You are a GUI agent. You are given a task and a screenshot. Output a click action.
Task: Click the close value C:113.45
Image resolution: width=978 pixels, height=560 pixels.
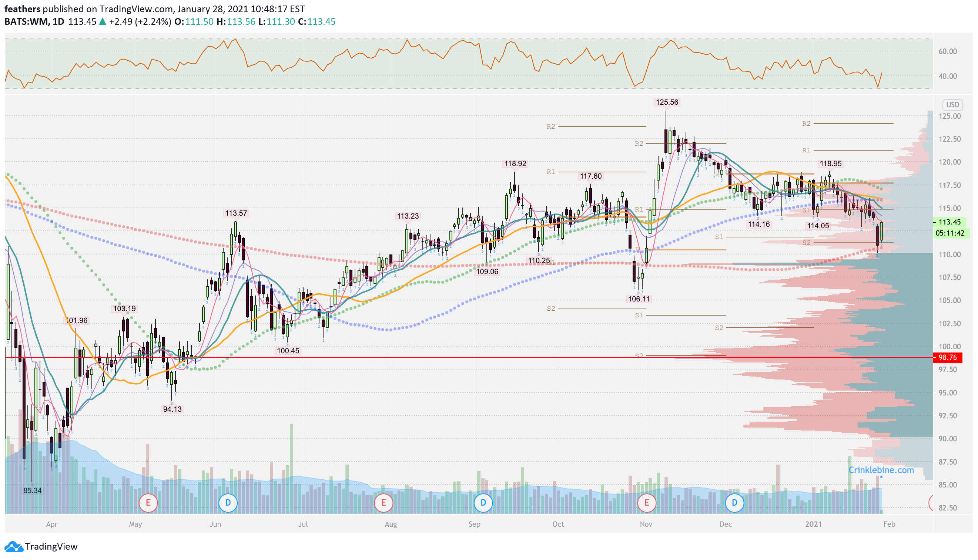coord(316,21)
